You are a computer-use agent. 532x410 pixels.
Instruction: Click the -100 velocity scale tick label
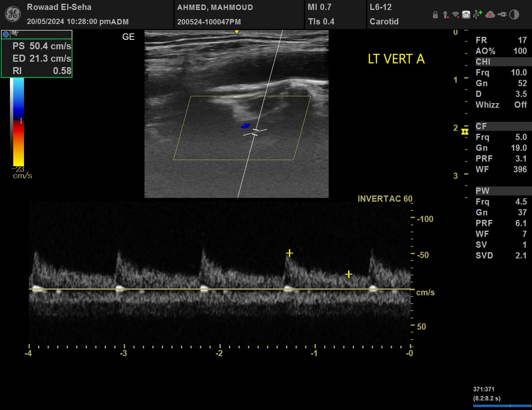(425, 219)
